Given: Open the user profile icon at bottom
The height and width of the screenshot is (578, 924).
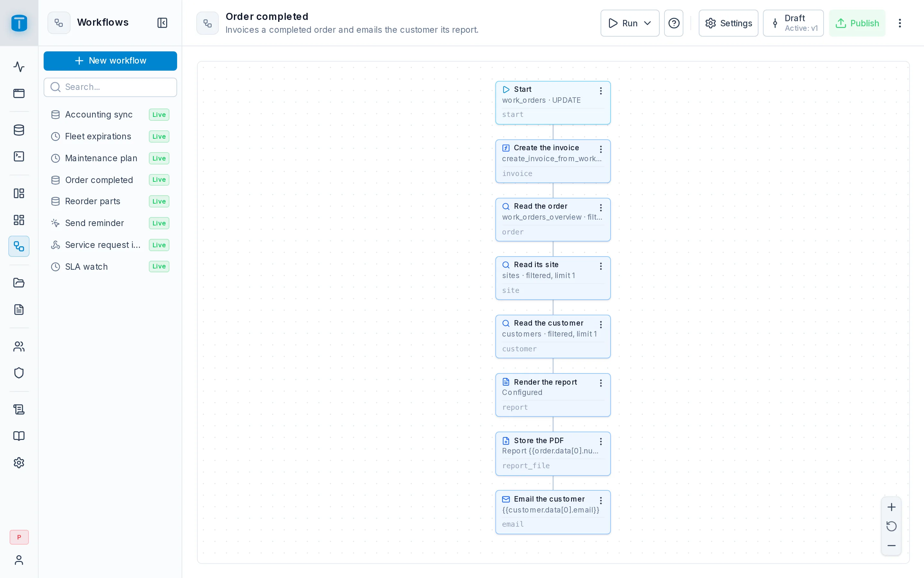Looking at the screenshot, I should pos(19,560).
